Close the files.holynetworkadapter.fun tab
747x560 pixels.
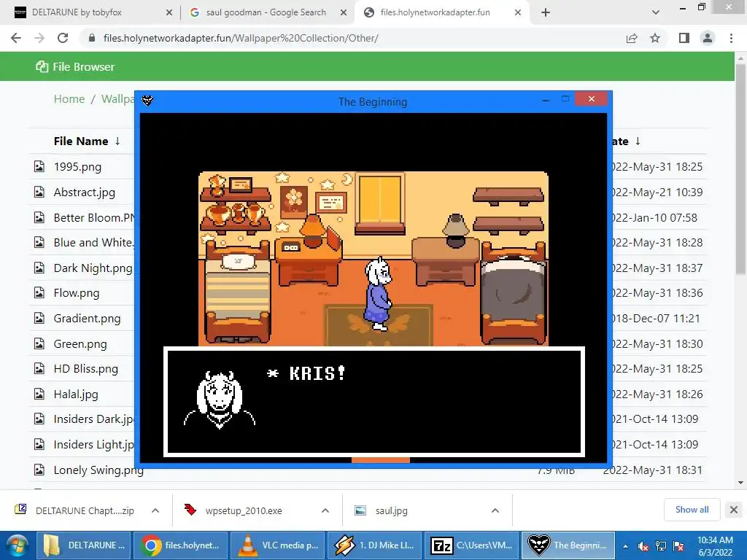518,12
